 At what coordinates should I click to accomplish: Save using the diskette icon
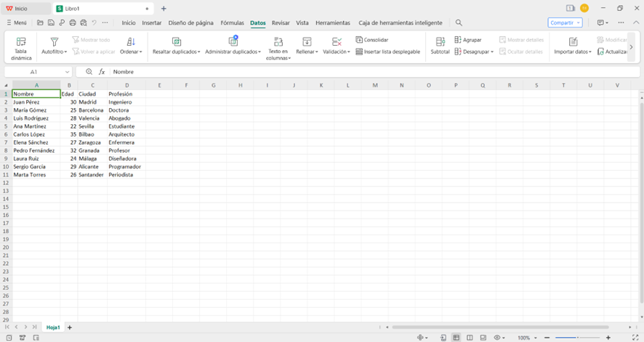[51, 23]
